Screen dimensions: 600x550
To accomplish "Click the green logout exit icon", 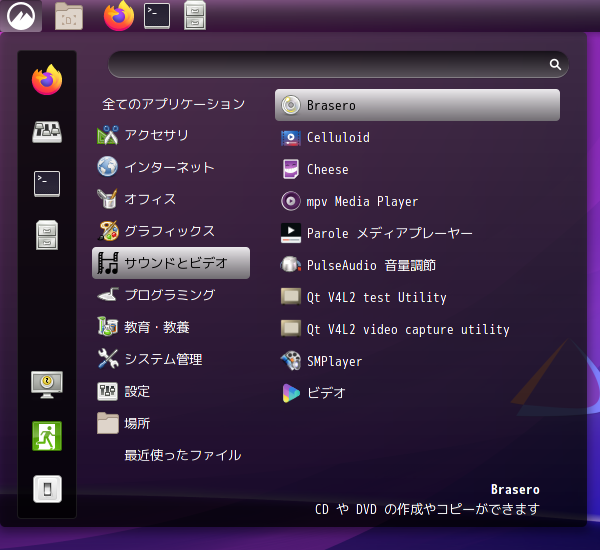I will 47,436.
